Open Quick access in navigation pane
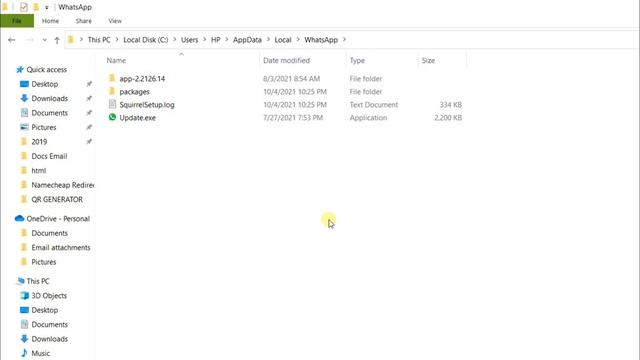This screenshot has height=360, width=640. click(47, 70)
